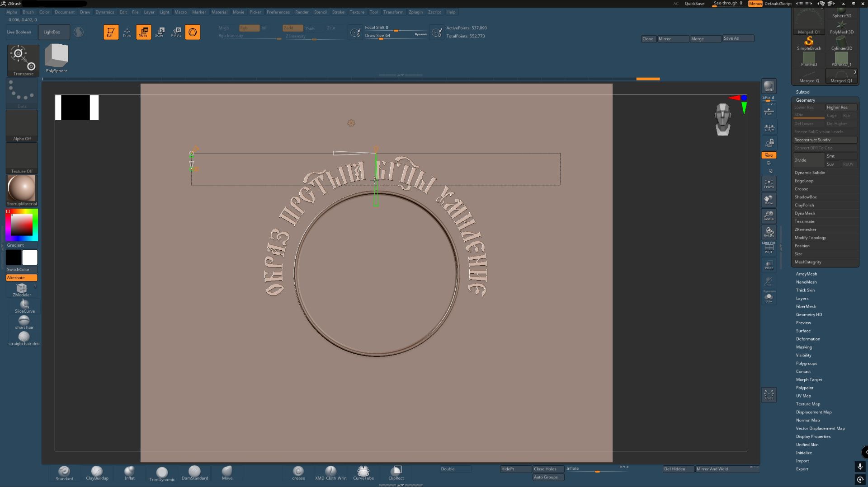This screenshot has width=868, height=487.
Task: Activate the Scale transform icon
Action: coord(160,32)
